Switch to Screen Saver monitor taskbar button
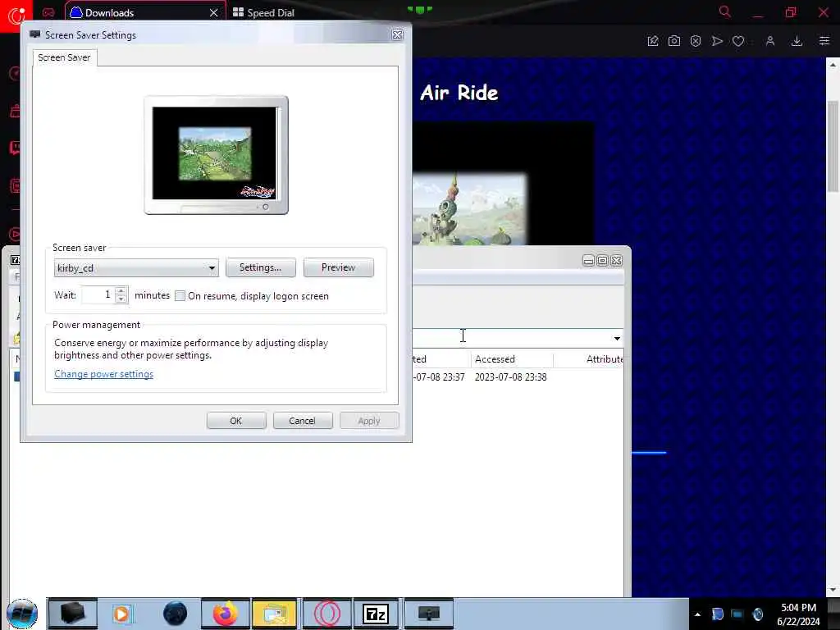 click(x=428, y=614)
